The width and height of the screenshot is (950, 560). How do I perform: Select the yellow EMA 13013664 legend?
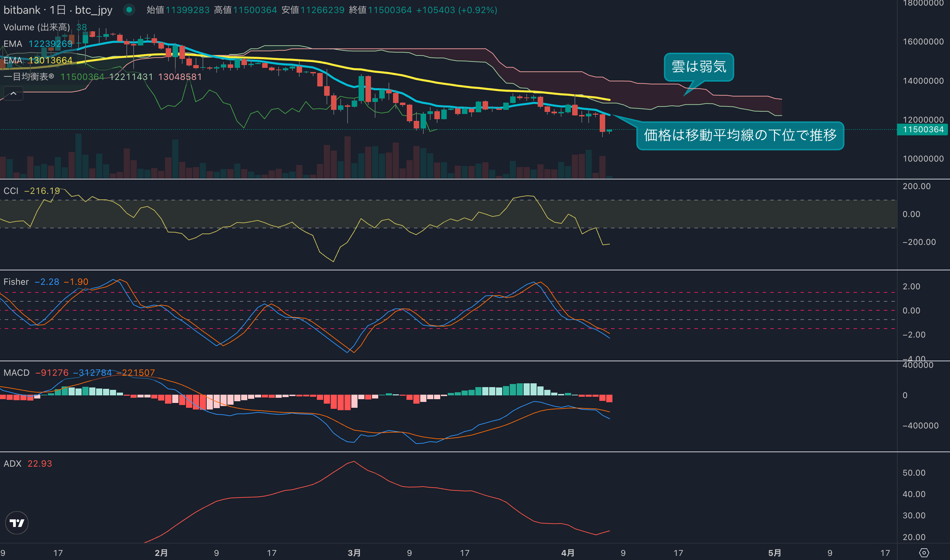coord(38,60)
